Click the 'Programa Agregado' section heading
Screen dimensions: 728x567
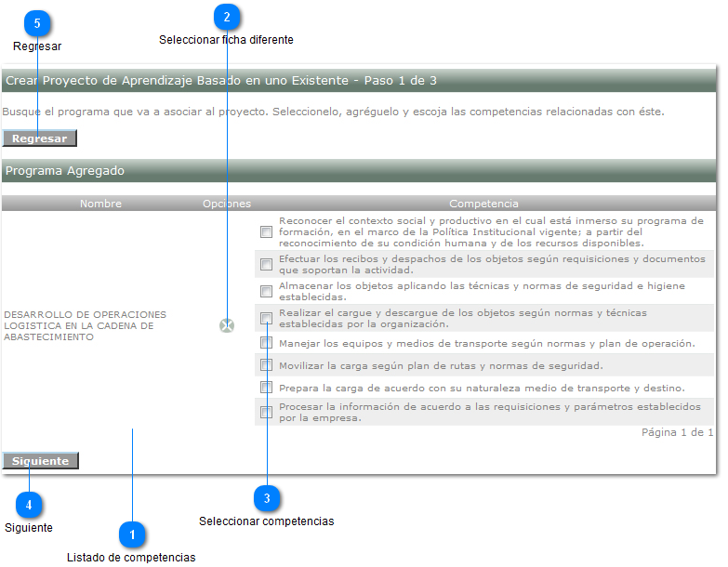pyautogui.click(x=65, y=171)
